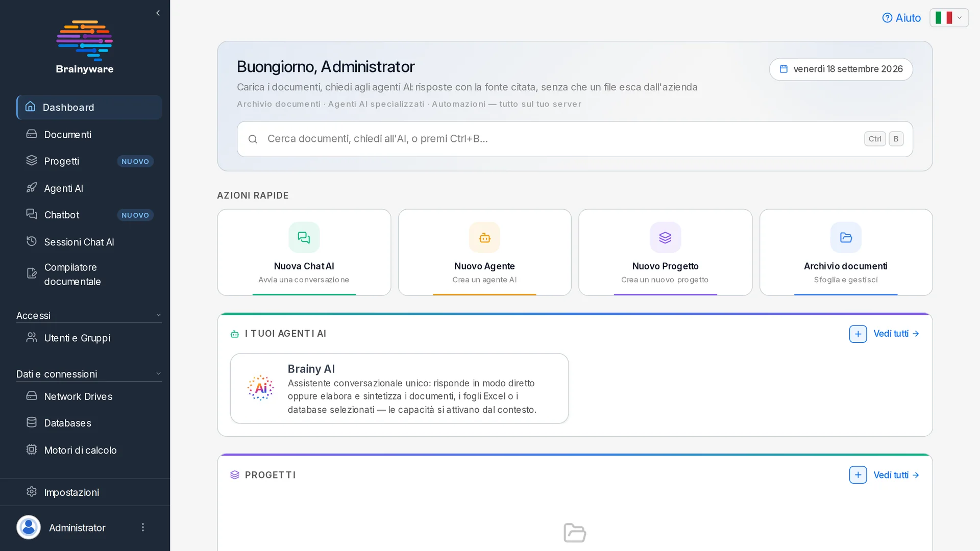Collapse the Accessi section
980x551 pixels.
point(89,315)
